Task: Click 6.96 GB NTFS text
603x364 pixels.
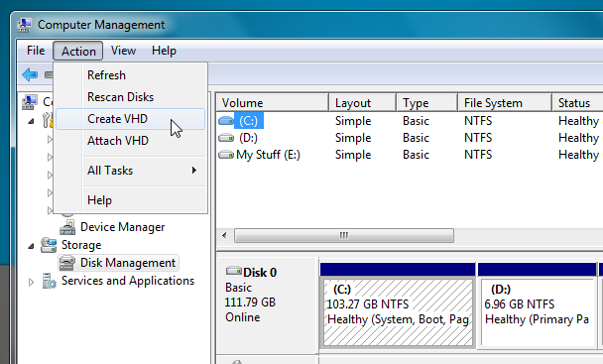Action: [x=520, y=304]
